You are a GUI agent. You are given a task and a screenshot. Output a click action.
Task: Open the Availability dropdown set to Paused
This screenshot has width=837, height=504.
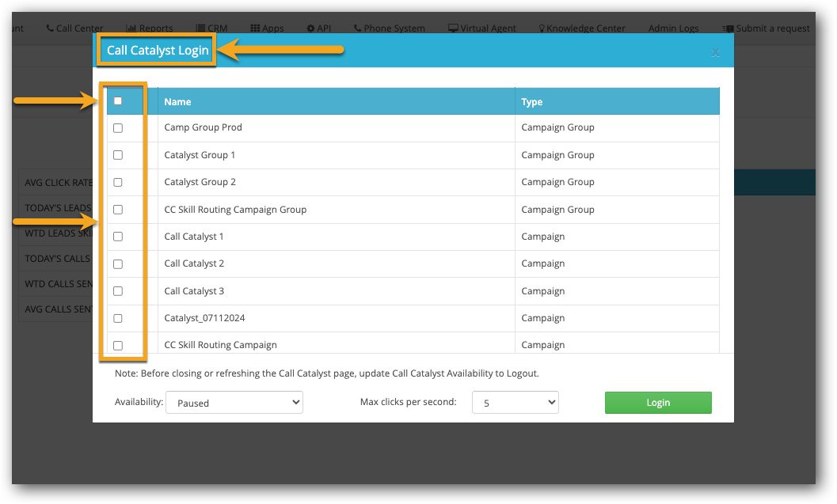(x=234, y=403)
